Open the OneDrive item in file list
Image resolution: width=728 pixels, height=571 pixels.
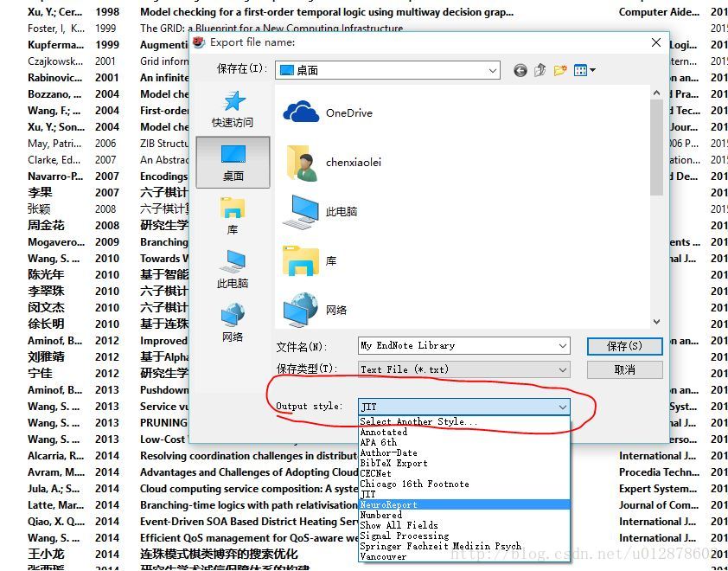click(328, 112)
